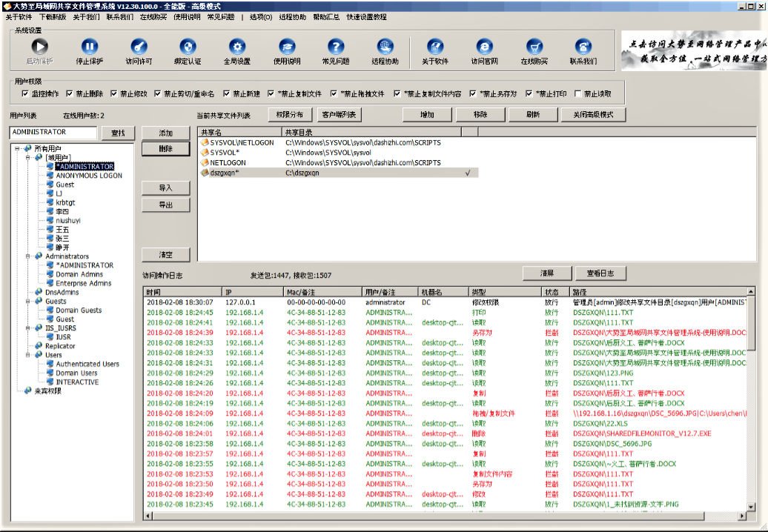Click the 常见问题 FAQ question-mark icon
This screenshot has width=768, height=532.
click(336, 47)
